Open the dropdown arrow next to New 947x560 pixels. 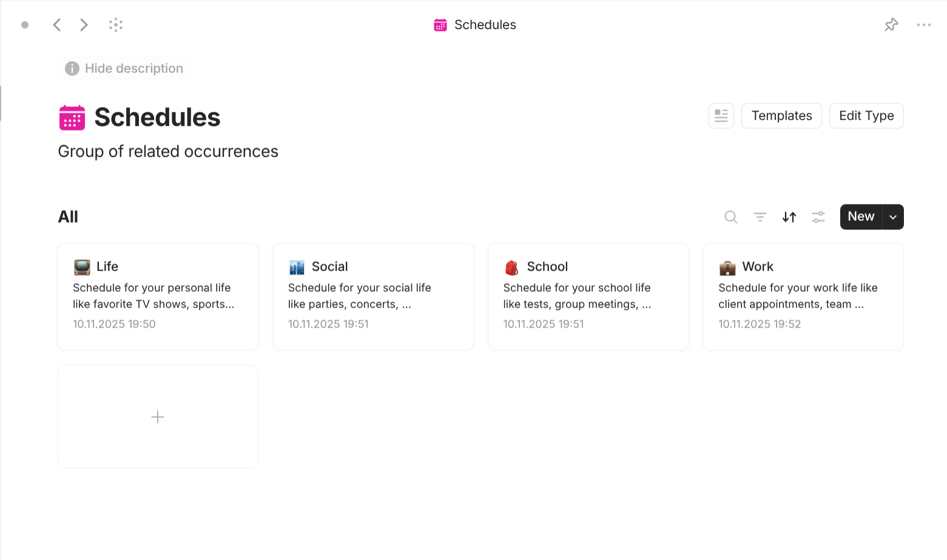pyautogui.click(x=892, y=217)
